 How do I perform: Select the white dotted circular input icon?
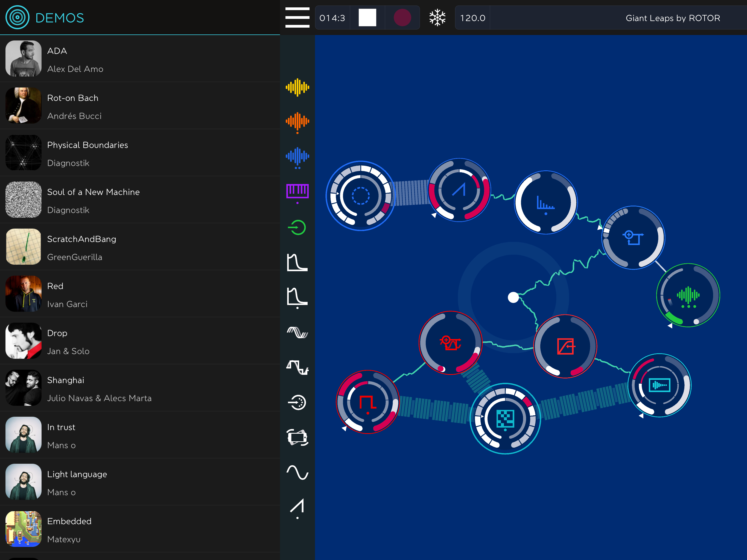coord(297,402)
